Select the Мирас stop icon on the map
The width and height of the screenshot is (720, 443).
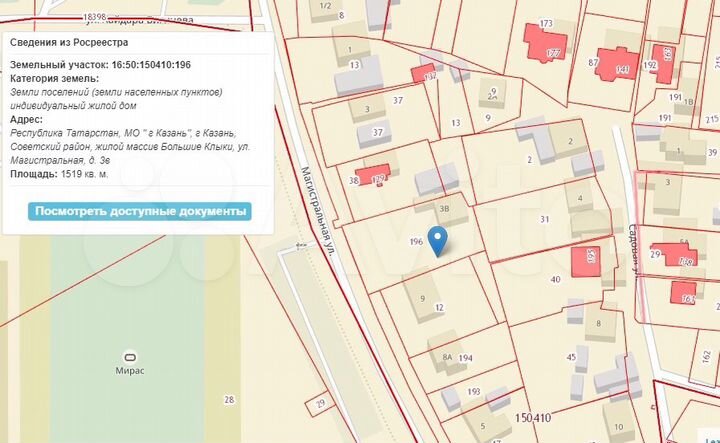click(130, 357)
